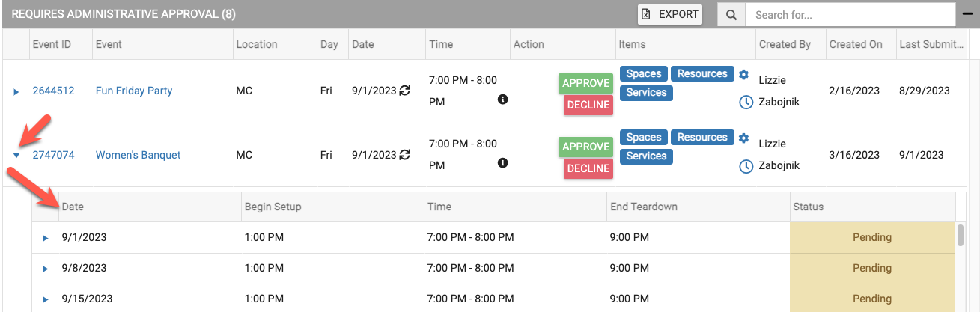Click the Search for... input field

[x=846, y=15]
